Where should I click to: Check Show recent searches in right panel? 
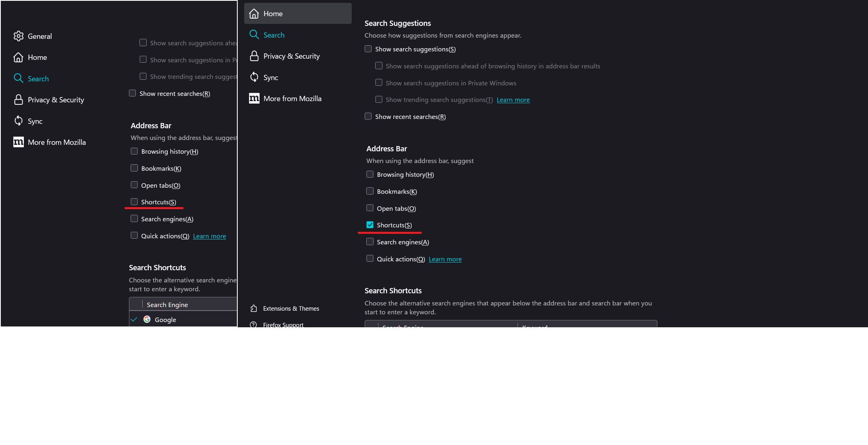tap(368, 117)
